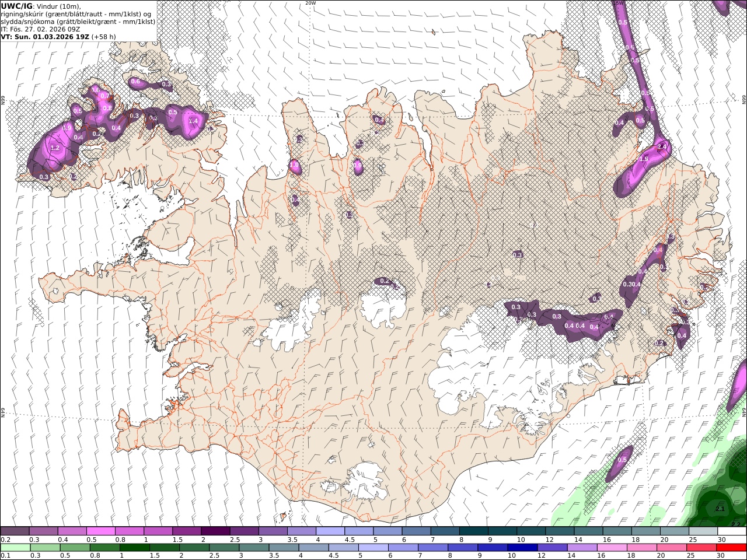Pick the dark teal upper-row swatch between 8 and 9
The image size is (747, 560).
point(474,531)
